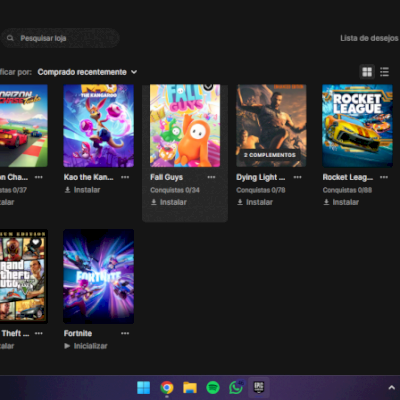Open WhatsApp from the taskbar

pyautogui.click(x=236, y=388)
